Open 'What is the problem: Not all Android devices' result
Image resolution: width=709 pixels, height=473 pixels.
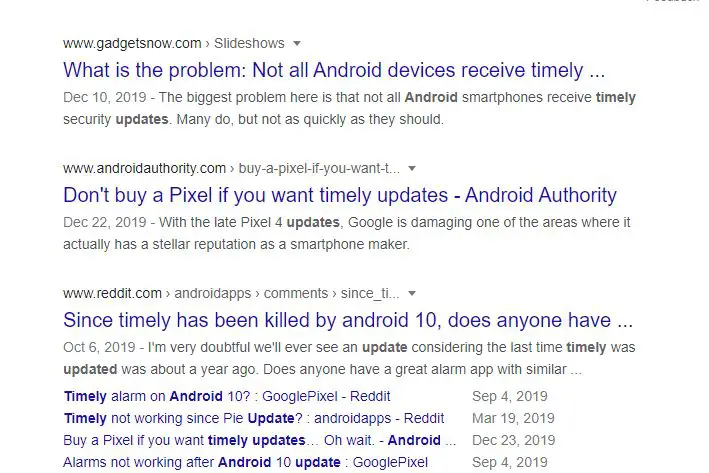334,70
